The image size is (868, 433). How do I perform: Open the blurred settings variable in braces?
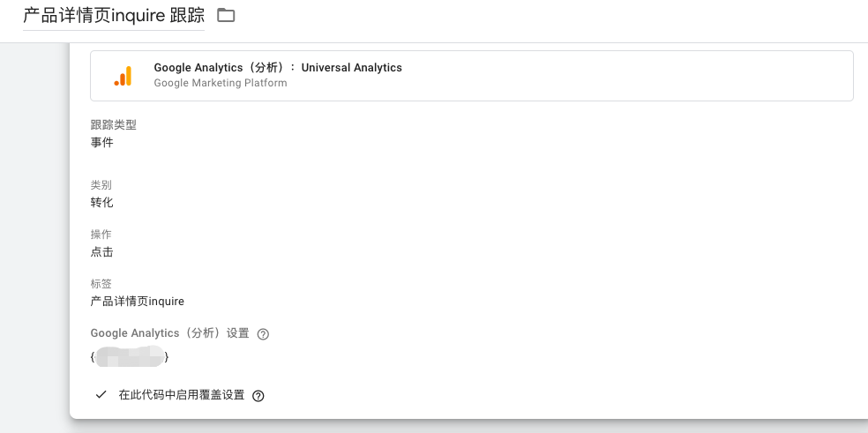click(129, 357)
